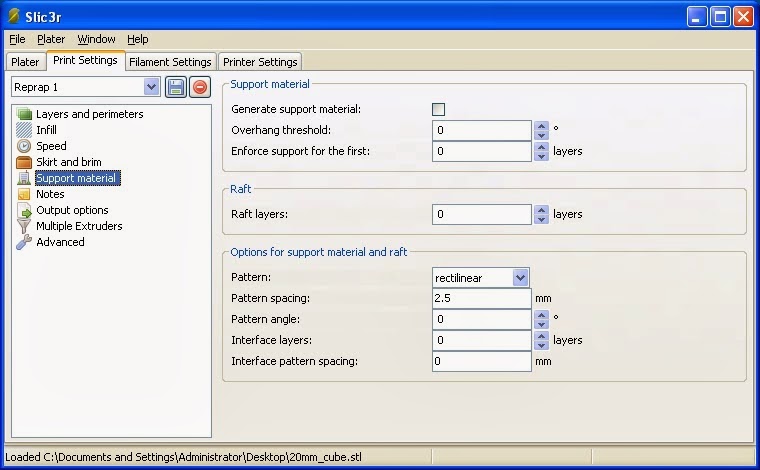Enable Generate support material checkbox
The height and width of the screenshot is (470, 760).
tap(438, 110)
